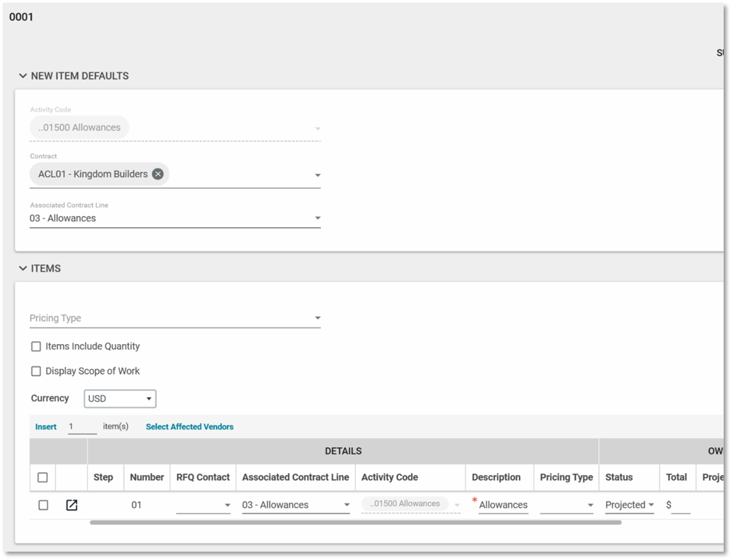
Task: Click the Insert link
Action: [46, 427]
